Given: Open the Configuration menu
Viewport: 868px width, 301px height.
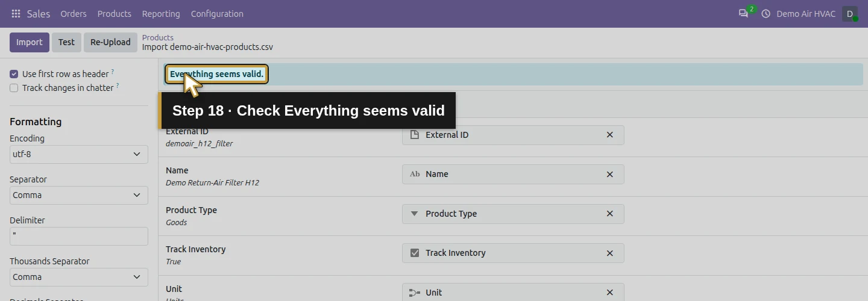Looking at the screenshot, I should [217, 13].
